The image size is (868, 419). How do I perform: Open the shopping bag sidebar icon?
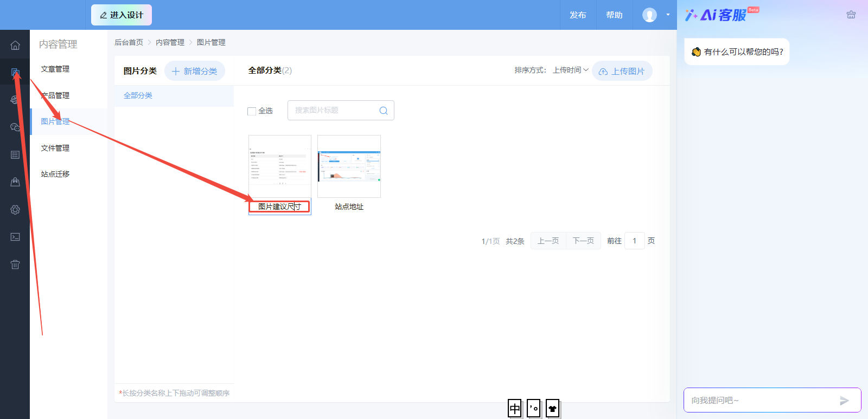(x=15, y=182)
